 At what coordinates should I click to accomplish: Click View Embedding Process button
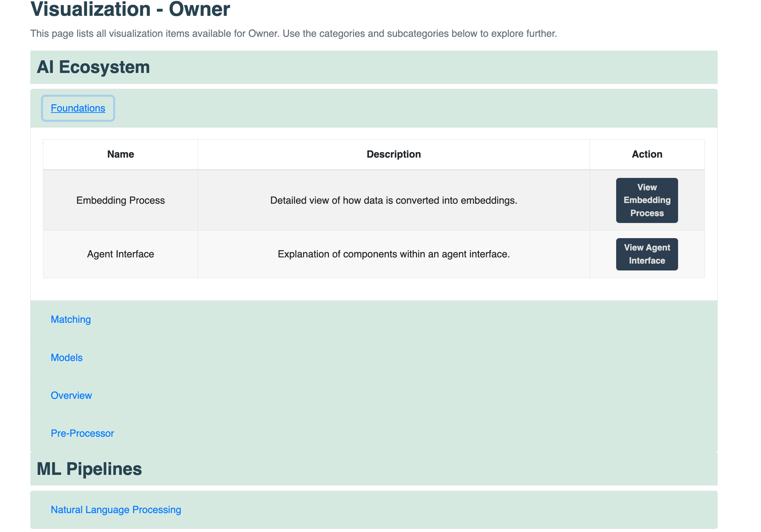coord(647,200)
